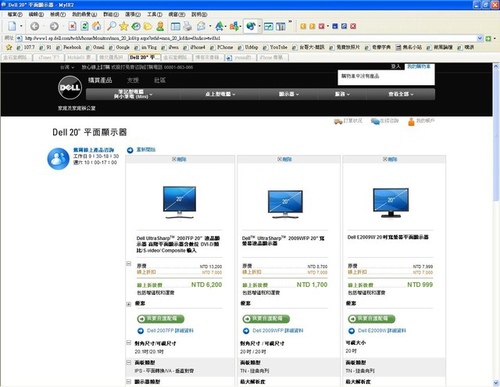Expand the laptops and Mini navigation dropdown

[x=133, y=94]
